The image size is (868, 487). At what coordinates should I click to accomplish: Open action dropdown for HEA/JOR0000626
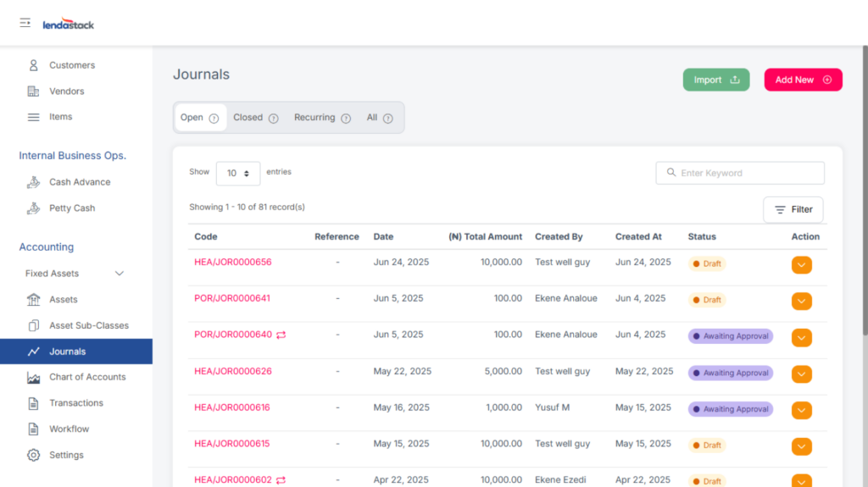(x=801, y=374)
